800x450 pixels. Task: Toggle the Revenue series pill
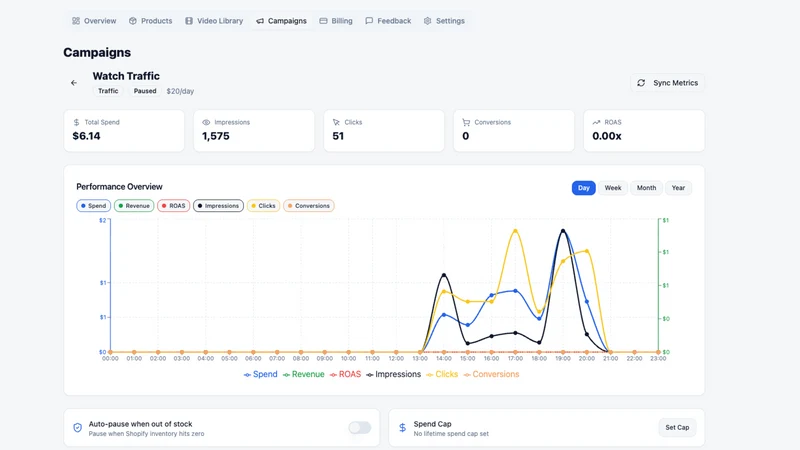point(134,206)
